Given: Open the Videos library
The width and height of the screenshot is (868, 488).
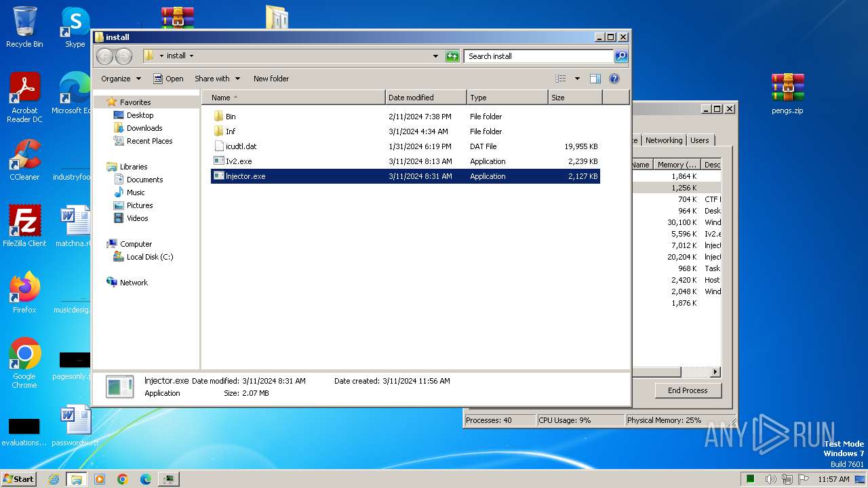Looking at the screenshot, I should 137,218.
